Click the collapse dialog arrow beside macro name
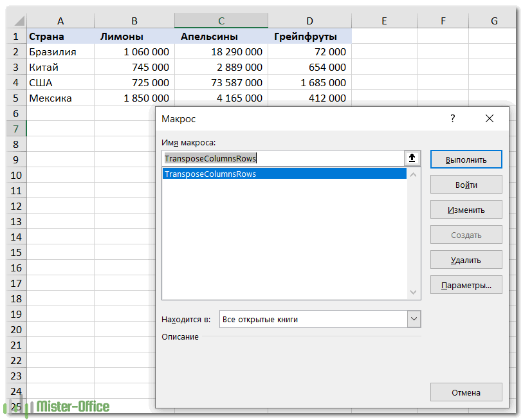Screen dimensions: 523x420 coord(412,158)
